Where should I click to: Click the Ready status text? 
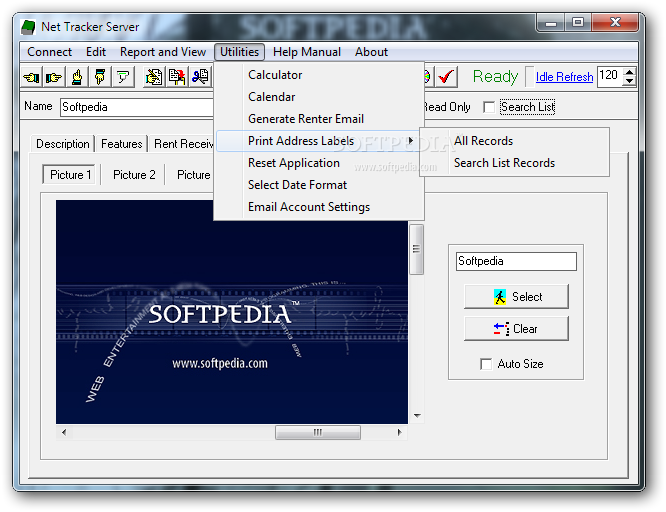(x=495, y=77)
